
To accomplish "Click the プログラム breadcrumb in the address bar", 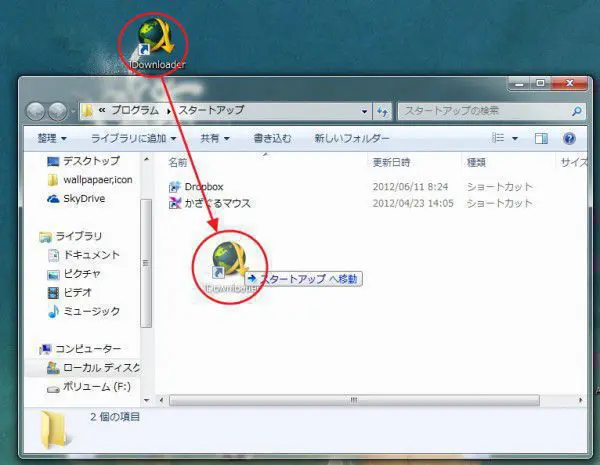I will pos(135,111).
